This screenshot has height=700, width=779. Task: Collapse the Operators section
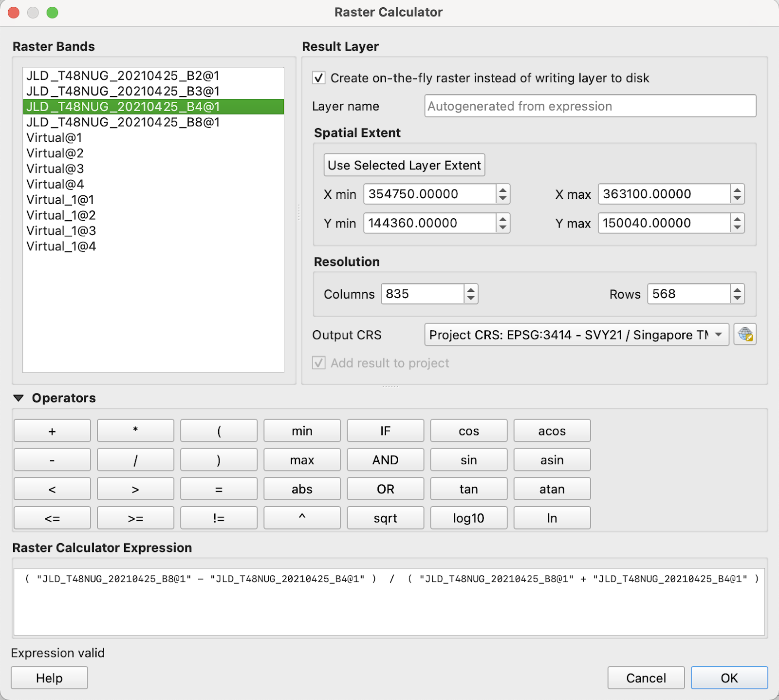[19, 398]
